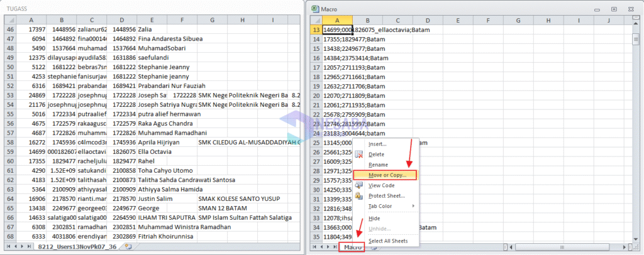Select column I header in TUGASS window
This screenshot has height=255, width=644.
273,19
